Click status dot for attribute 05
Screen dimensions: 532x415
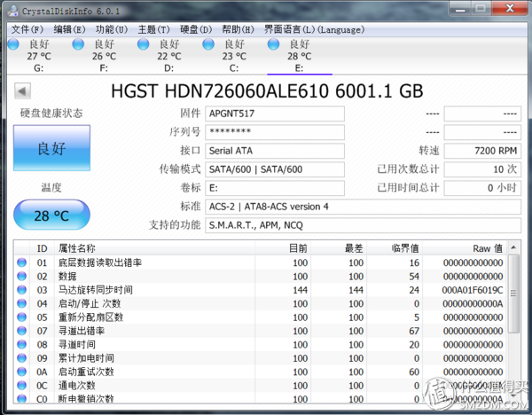[x=21, y=317]
